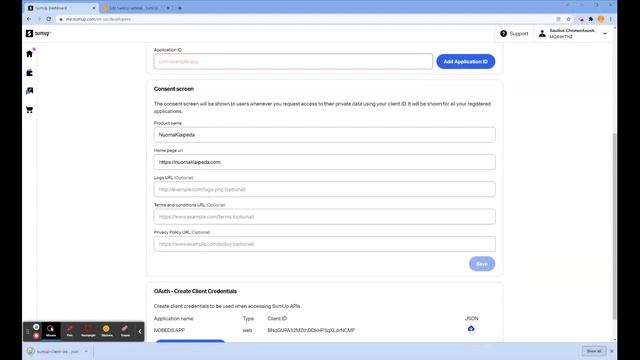Screen dimensions: 640x360
Task: Collapse the annotation toolbar with arrow
Action: click(x=140, y=331)
